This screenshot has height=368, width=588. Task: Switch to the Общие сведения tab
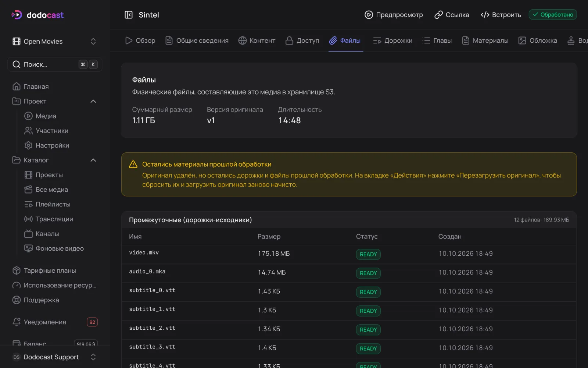click(197, 40)
